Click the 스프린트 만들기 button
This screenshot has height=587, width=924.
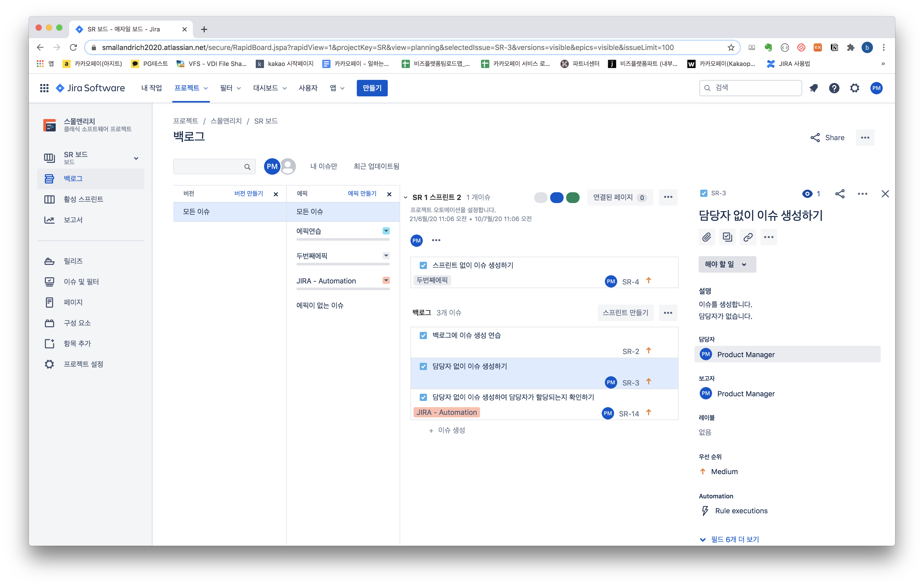click(625, 313)
